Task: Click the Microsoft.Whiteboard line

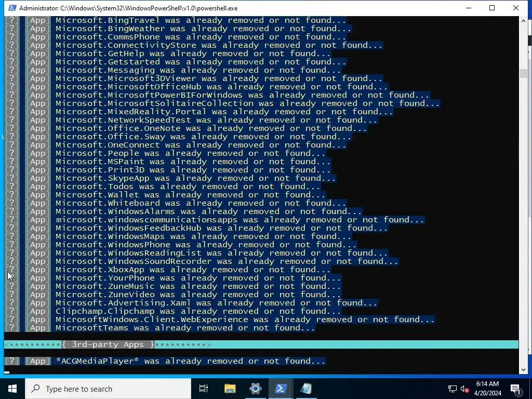Action: click(x=176, y=203)
